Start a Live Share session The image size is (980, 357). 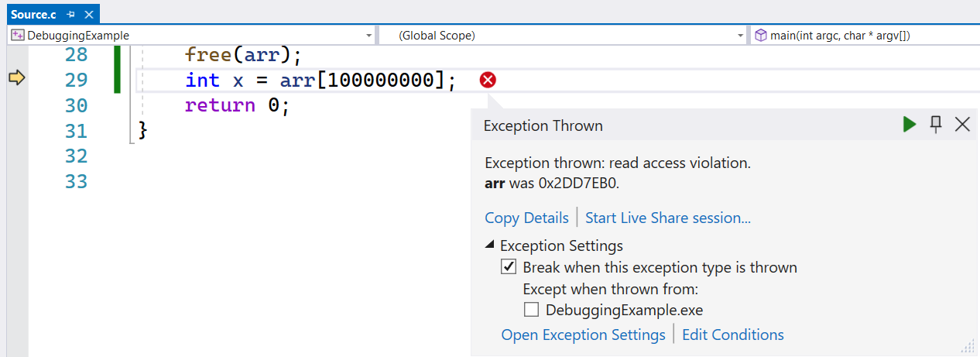pos(667,218)
